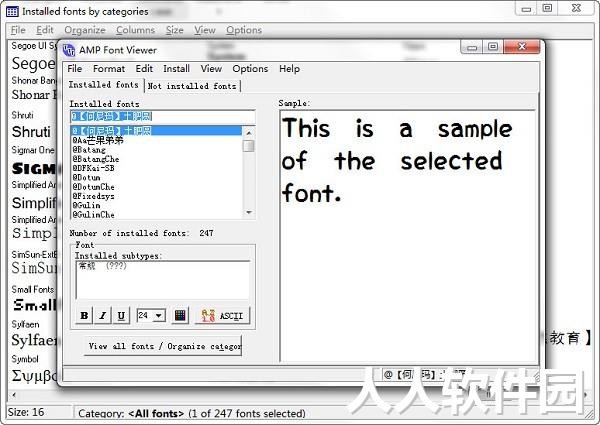Viewport: 600px width, 425px height.
Task: Open File menu in AMP Font Viewer
Action: [x=75, y=69]
